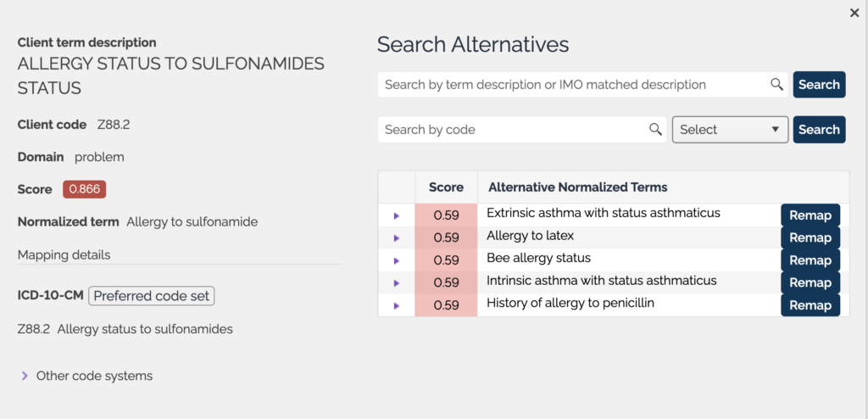Click magnifier icon in term description search
This screenshot has width=868, height=419.
pos(776,85)
